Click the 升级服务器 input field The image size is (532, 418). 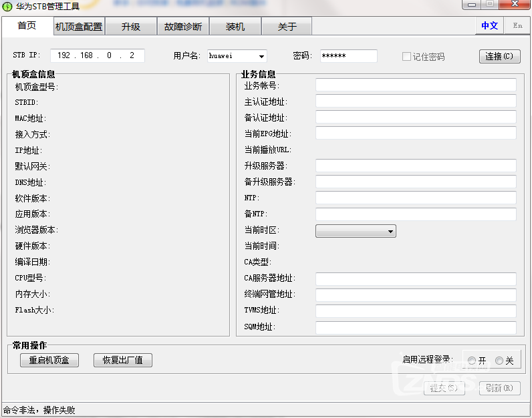coord(416,166)
